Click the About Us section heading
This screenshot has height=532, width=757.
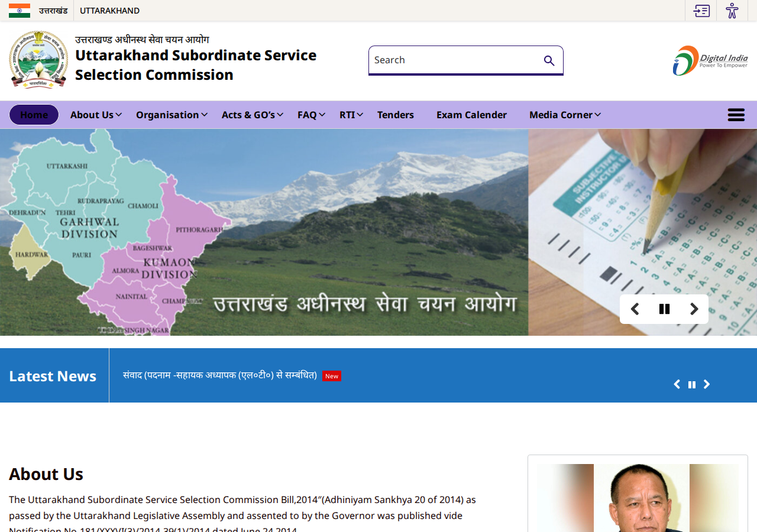point(46,474)
